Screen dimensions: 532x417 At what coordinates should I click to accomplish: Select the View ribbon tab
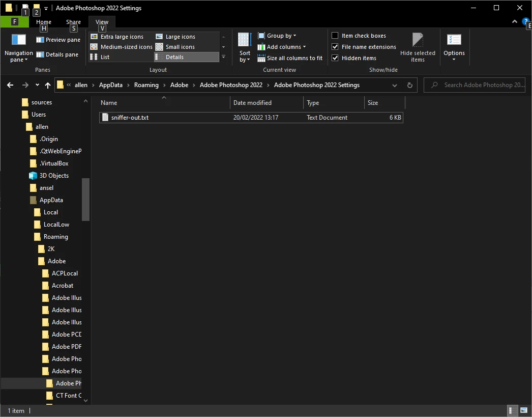[102, 22]
